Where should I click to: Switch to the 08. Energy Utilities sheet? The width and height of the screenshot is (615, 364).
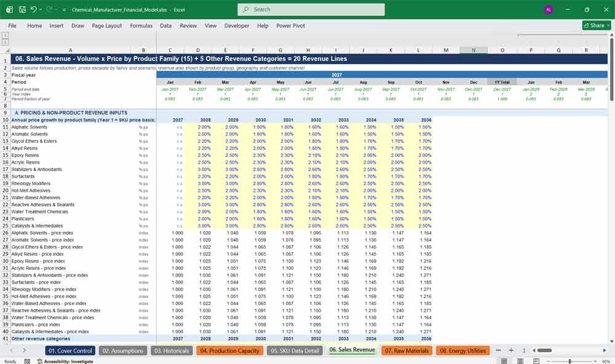pyautogui.click(x=462, y=350)
